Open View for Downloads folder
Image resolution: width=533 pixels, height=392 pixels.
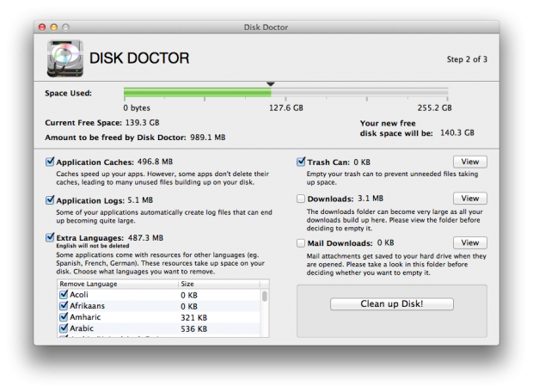pos(469,199)
